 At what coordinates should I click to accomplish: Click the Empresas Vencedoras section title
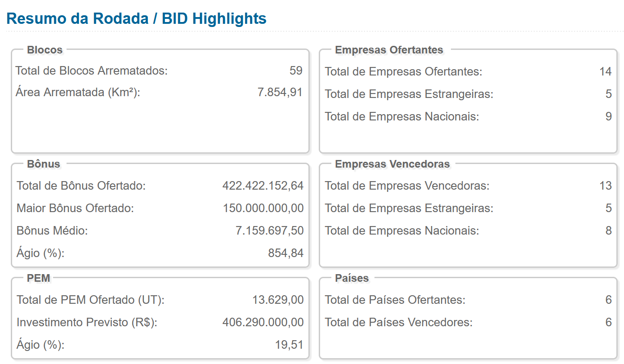click(x=392, y=164)
